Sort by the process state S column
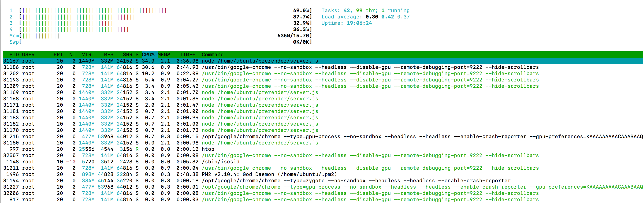Image resolution: width=644 pixels, height=203 pixels. [136, 54]
